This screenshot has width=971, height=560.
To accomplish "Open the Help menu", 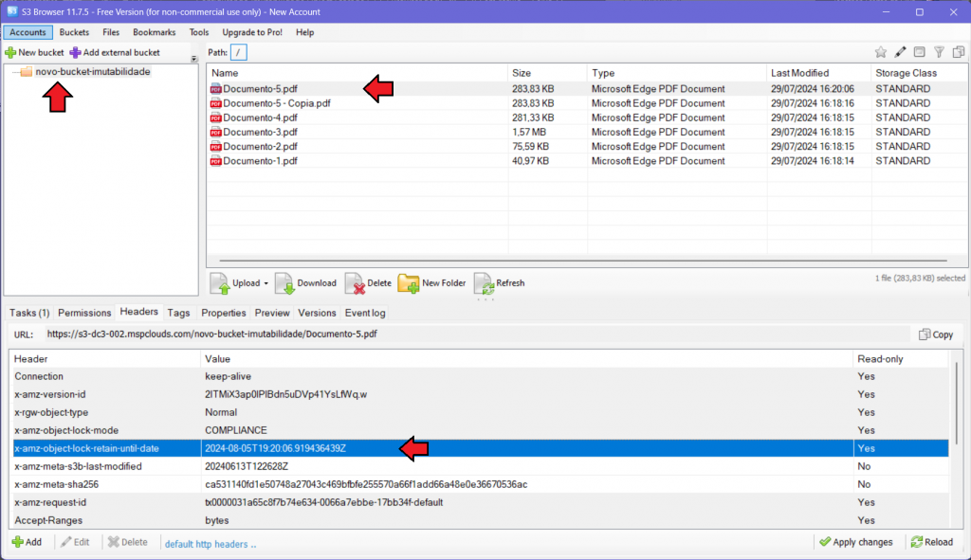I will (304, 32).
